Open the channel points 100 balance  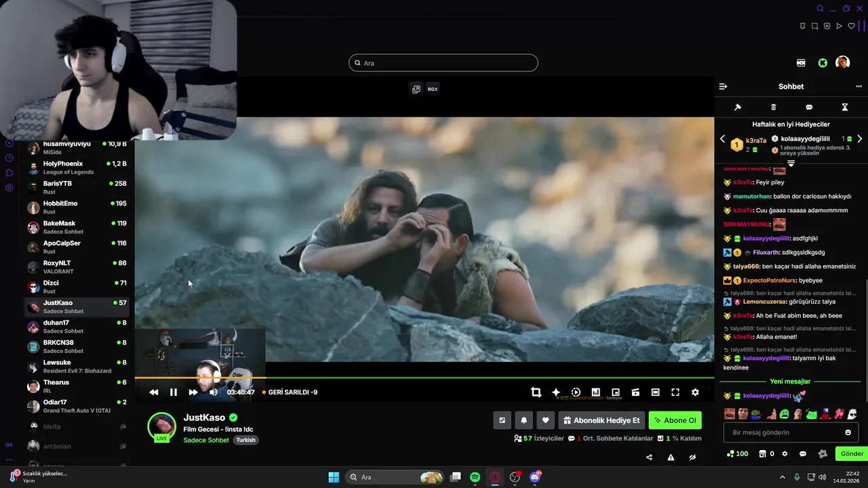[x=737, y=453]
